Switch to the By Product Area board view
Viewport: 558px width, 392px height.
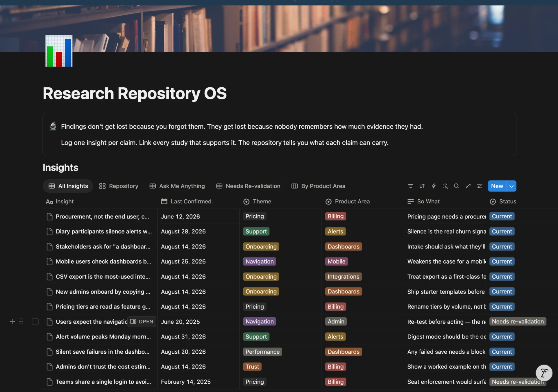(x=318, y=186)
